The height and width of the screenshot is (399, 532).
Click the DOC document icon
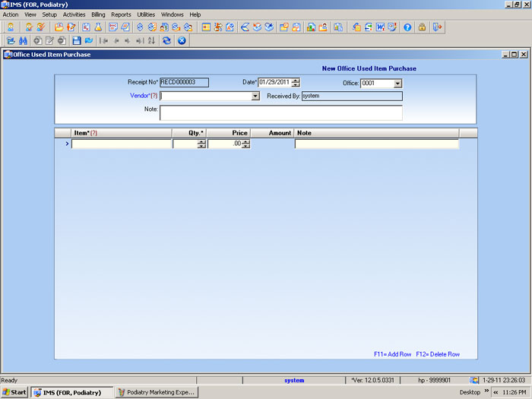point(113,27)
